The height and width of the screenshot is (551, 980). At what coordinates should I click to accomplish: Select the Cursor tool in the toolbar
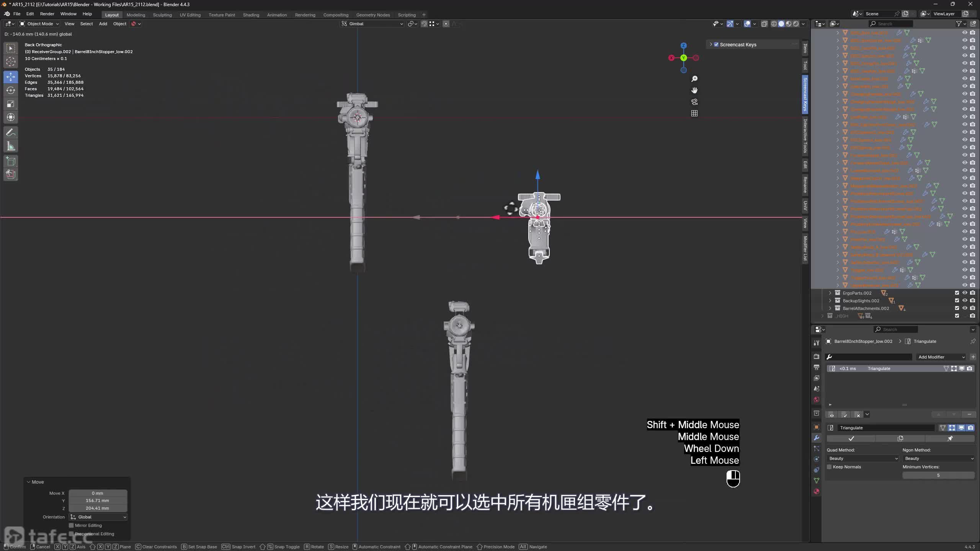[11, 61]
